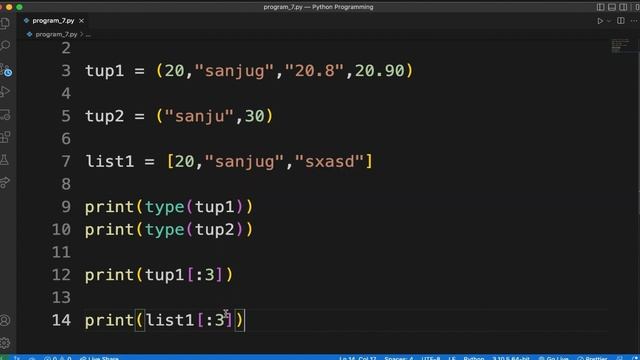Click the tup2 variable on line 5
Viewport: 640px width, 360px height.
click(x=104, y=116)
